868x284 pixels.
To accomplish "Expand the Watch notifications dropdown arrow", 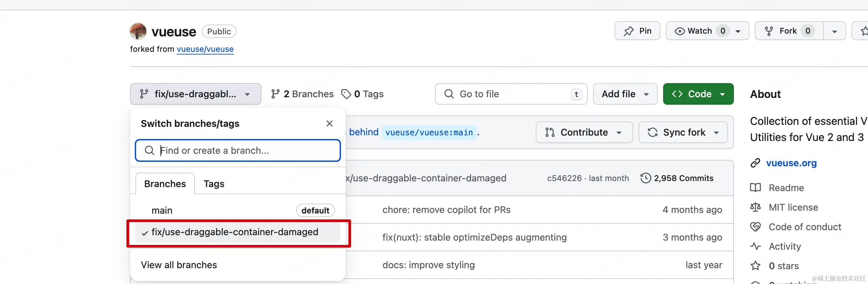I will [738, 31].
